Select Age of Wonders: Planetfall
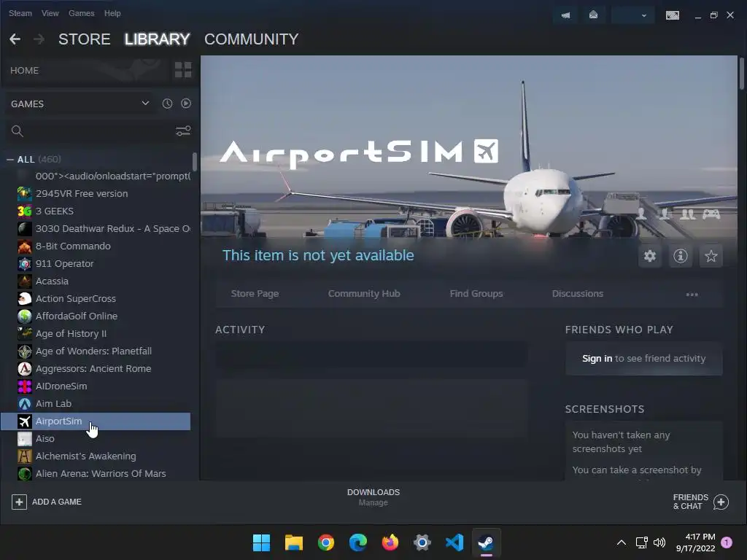 96,351
